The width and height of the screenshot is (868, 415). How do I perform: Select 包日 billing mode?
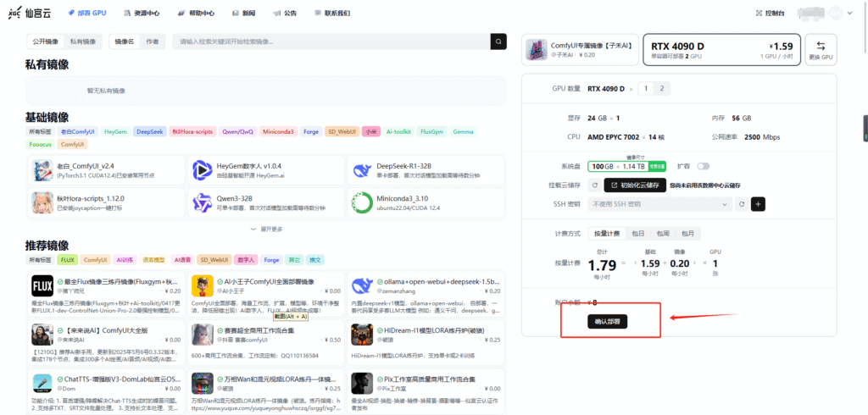click(x=638, y=234)
